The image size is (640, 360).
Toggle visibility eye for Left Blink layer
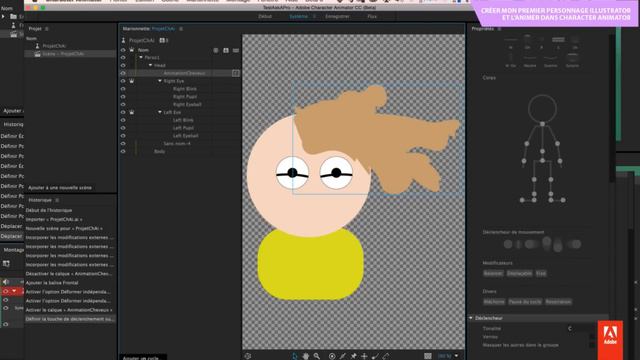coord(123,120)
